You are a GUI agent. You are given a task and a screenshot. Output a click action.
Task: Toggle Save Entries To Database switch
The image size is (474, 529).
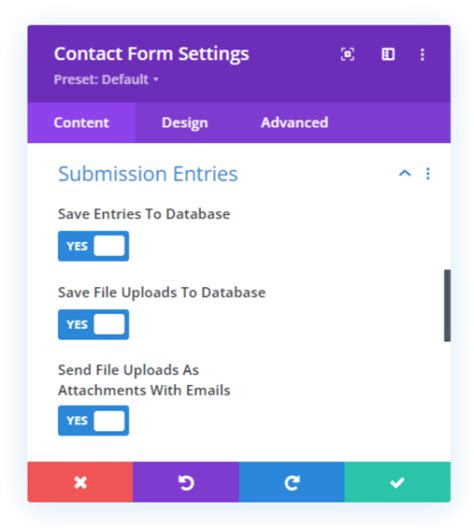pyautogui.click(x=93, y=246)
